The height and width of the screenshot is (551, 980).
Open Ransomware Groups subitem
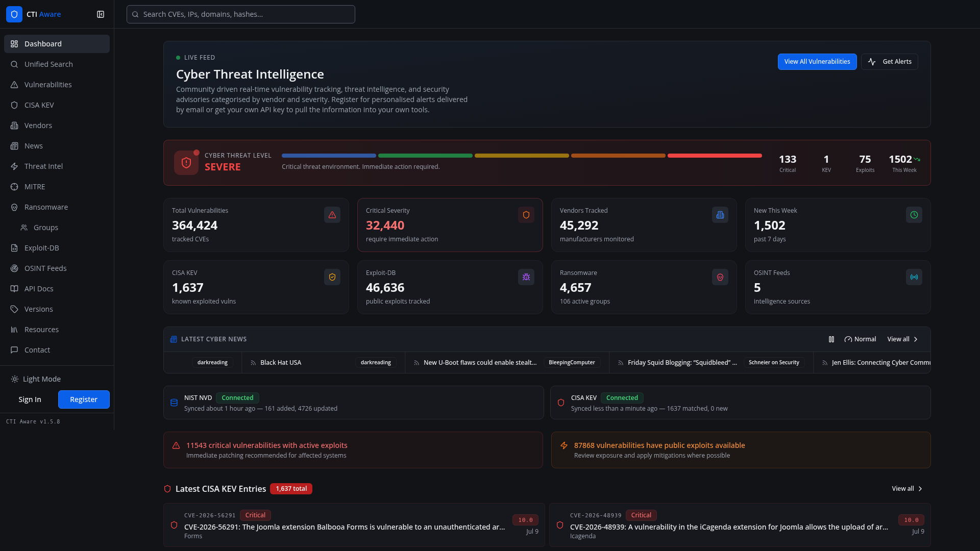[61, 228]
